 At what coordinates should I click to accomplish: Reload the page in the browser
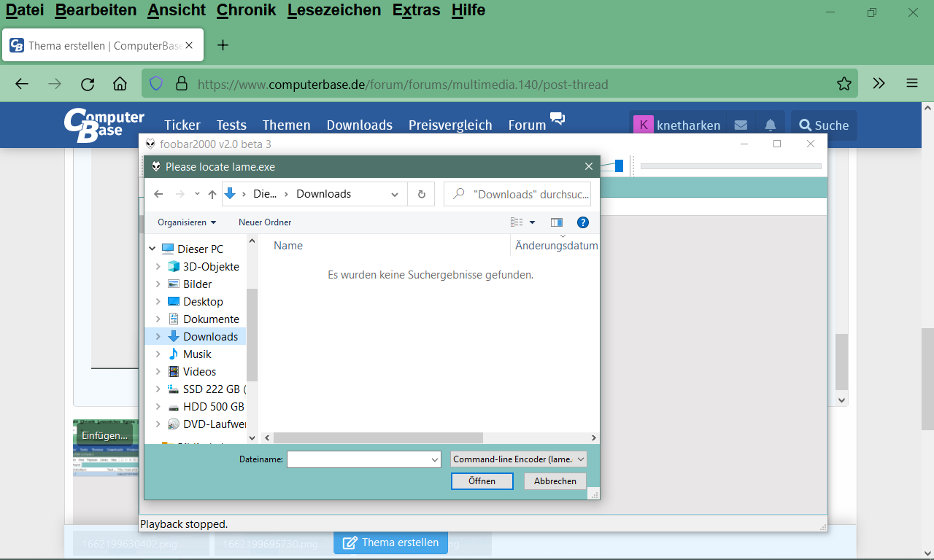pos(88,84)
